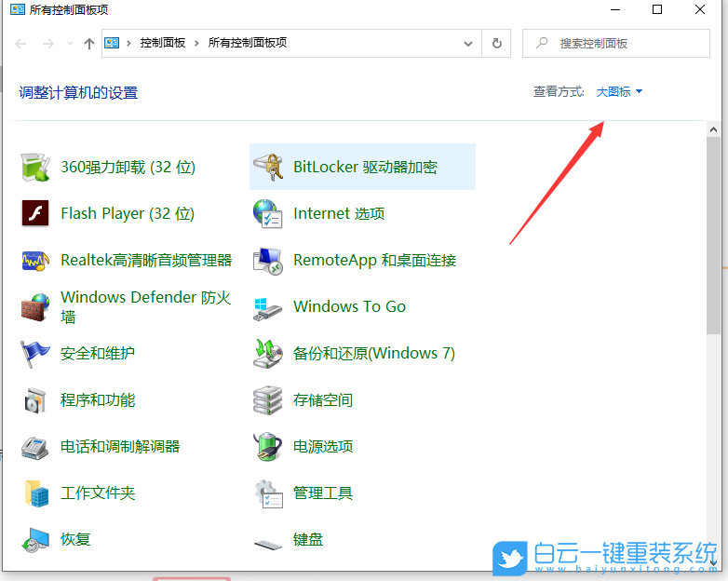Click the 安全和维护 flag icon
This screenshot has width=728, height=581.
tap(35, 354)
